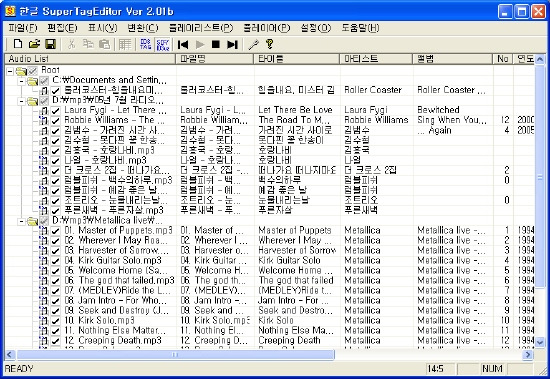Click the Root folder icon
The image size is (550, 379).
(21, 71)
